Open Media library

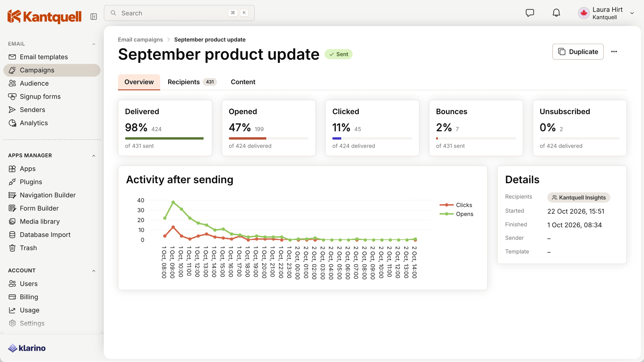[52, 222]
